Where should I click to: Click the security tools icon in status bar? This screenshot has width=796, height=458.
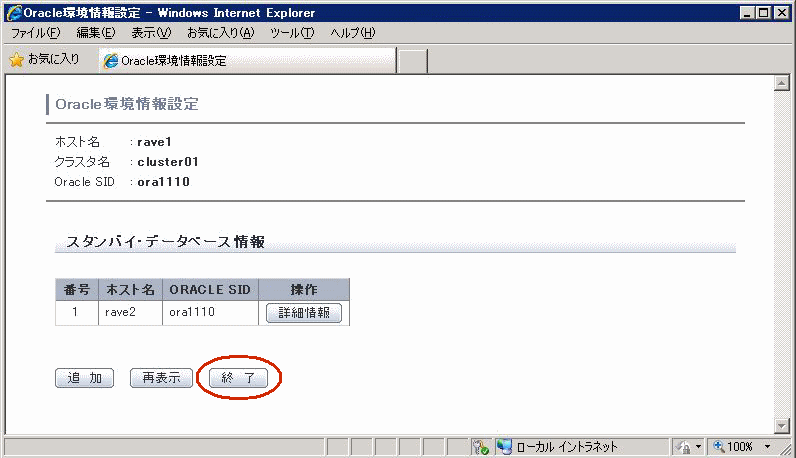pos(480,447)
